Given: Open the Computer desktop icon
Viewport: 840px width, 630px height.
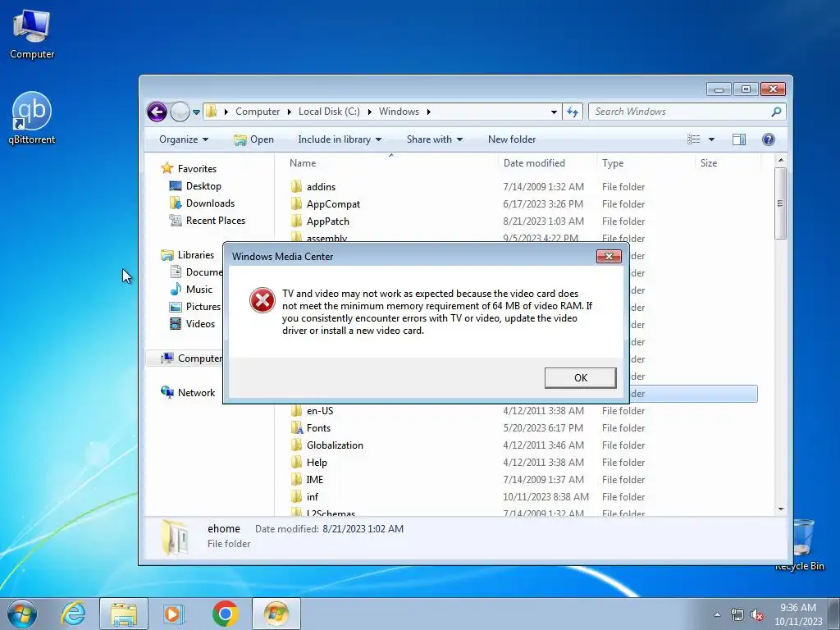Looking at the screenshot, I should (32, 33).
